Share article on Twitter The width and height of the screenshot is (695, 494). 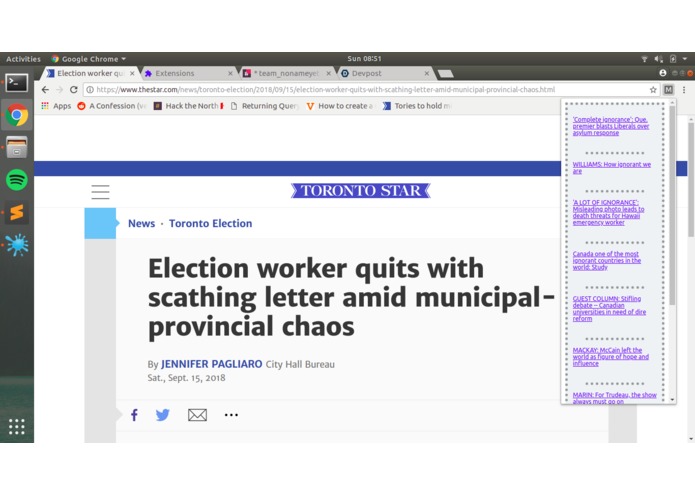coord(163,415)
